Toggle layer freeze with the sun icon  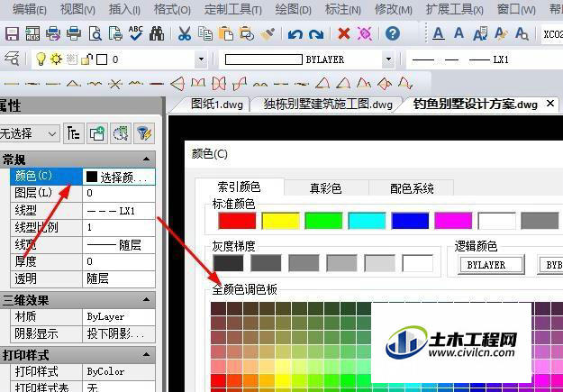tap(56, 59)
